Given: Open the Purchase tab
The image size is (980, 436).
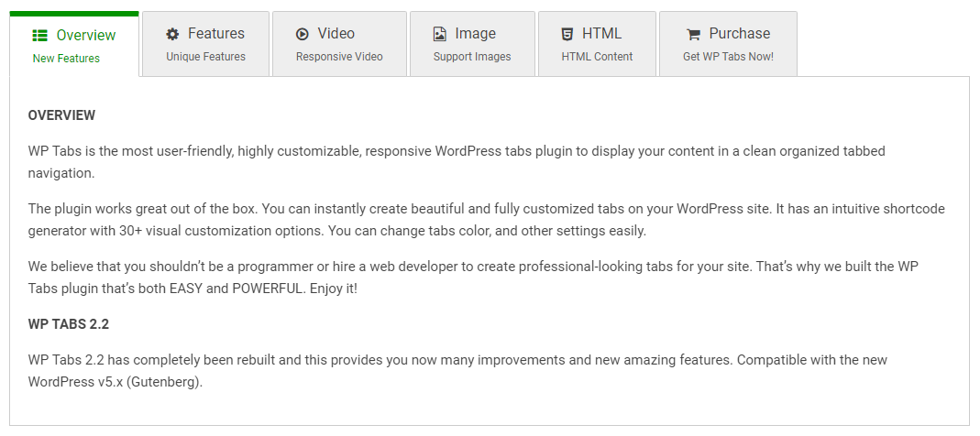Looking at the screenshot, I should [x=739, y=34].
